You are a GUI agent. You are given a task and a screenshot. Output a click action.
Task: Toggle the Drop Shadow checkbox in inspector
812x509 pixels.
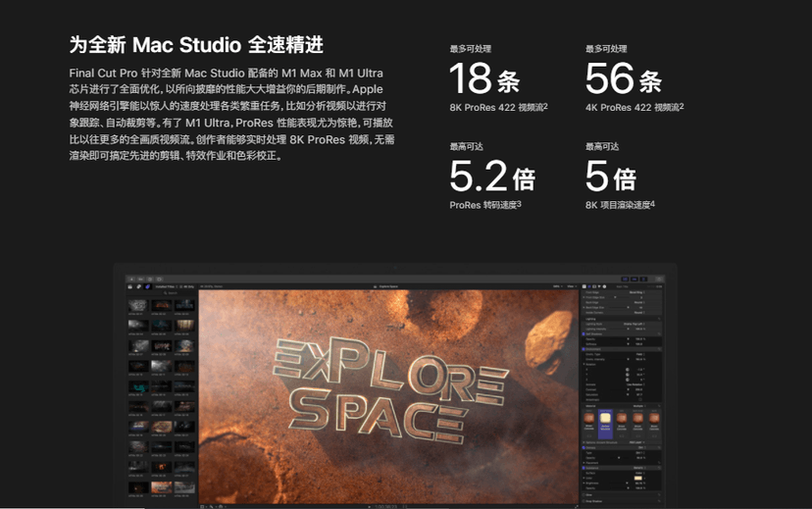[584, 501]
